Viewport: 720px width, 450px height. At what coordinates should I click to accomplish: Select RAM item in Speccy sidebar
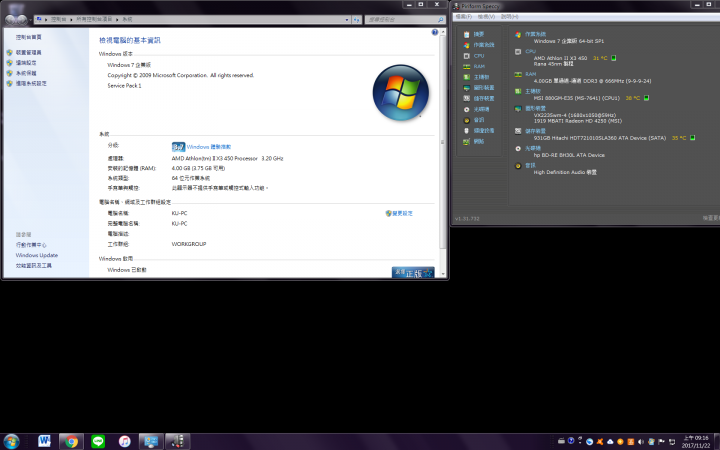pyautogui.click(x=478, y=67)
